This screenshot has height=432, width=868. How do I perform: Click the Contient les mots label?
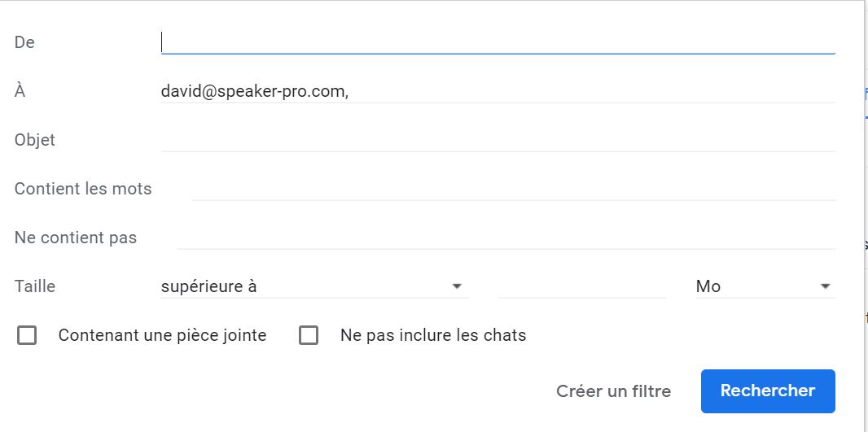tap(83, 189)
